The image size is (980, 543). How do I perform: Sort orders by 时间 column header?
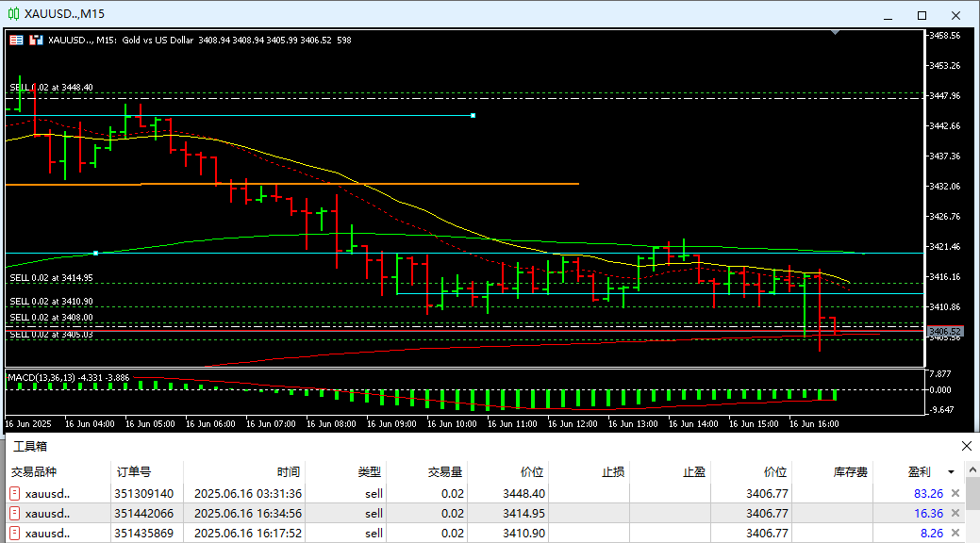(289, 471)
